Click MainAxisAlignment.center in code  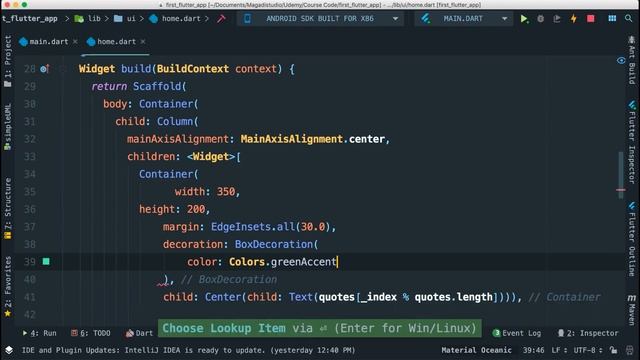click(x=313, y=139)
